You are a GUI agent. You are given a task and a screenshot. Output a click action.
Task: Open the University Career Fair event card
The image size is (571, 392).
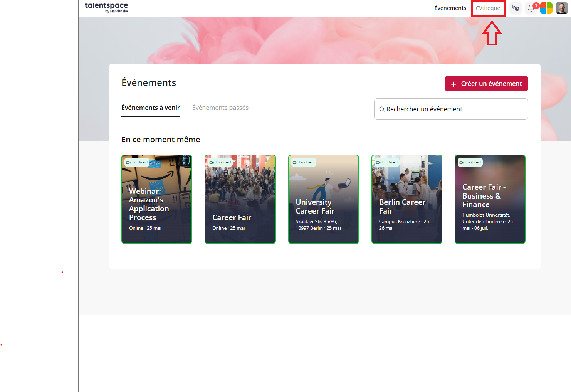(x=324, y=199)
